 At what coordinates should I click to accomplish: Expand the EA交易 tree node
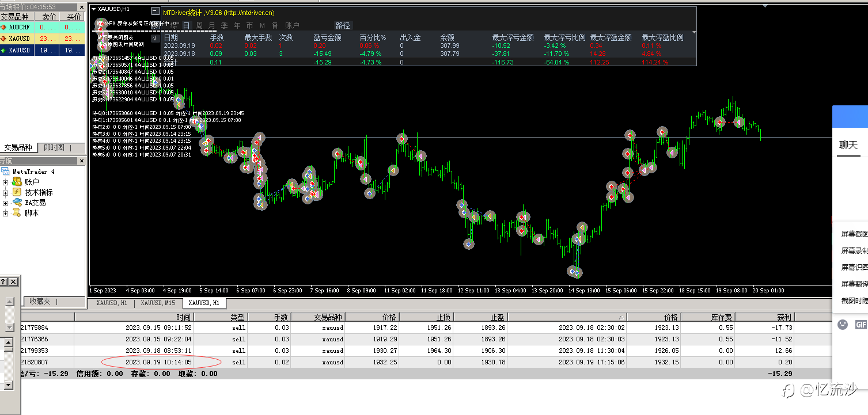(x=6, y=203)
